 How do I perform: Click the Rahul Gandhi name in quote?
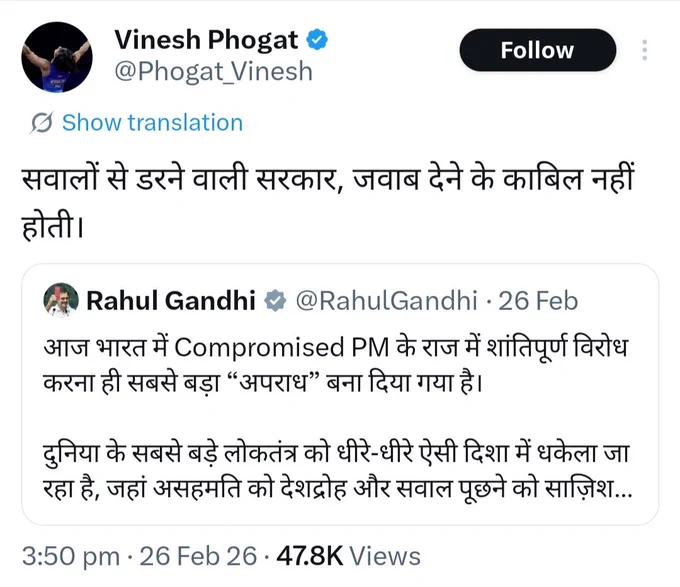(171, 300)
